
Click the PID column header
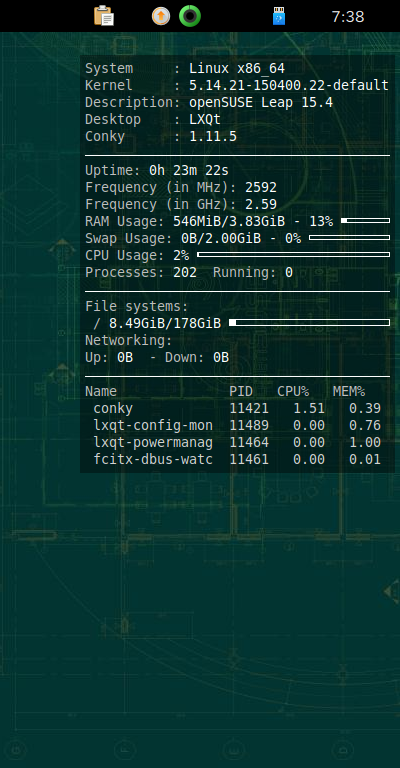[241, 391]
